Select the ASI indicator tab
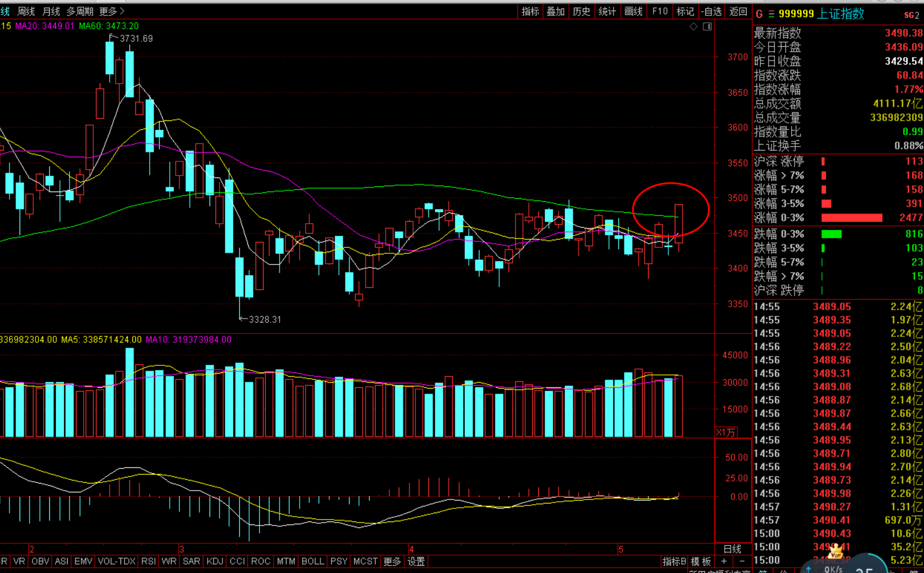Viewport: 924px width, 573px height. point(62,561)
